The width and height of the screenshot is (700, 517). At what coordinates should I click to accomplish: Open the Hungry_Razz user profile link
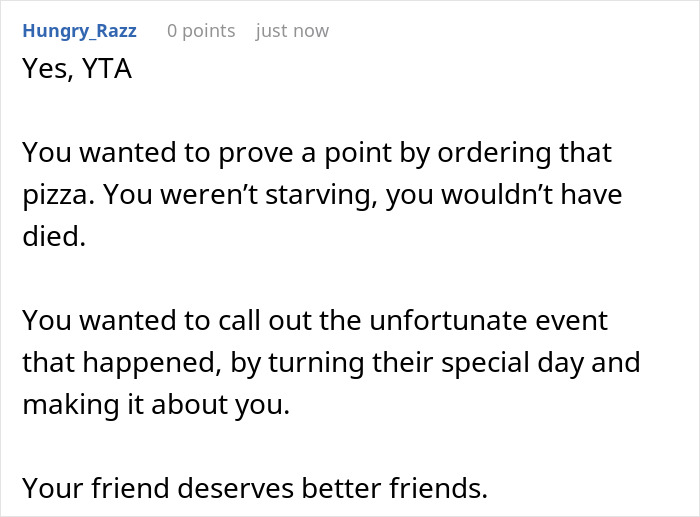[x=79, y=31]
